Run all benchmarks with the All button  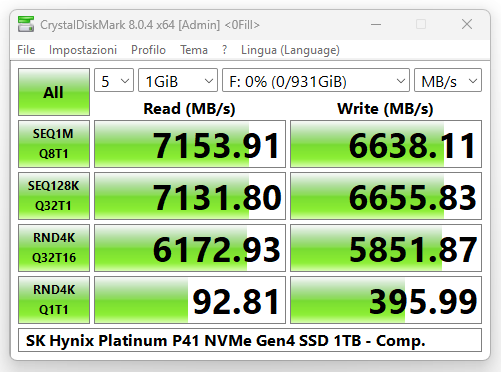(54, 92)
